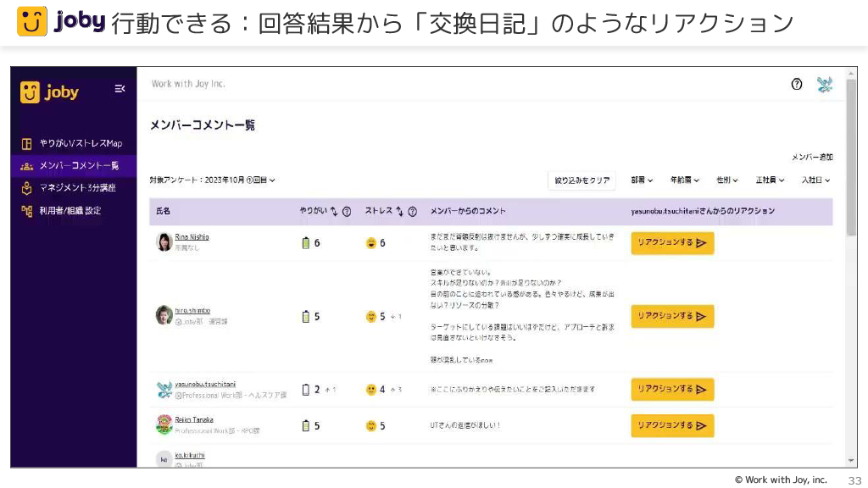Collapse the sidebar with the hamburger icon

tap(120, 89)
